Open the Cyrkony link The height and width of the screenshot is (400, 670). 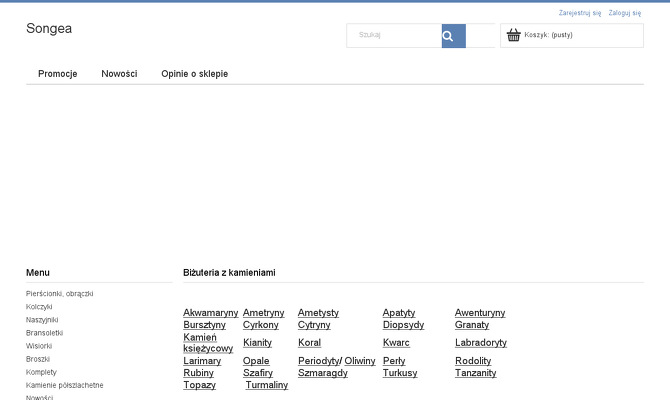[x=261, y=325]
